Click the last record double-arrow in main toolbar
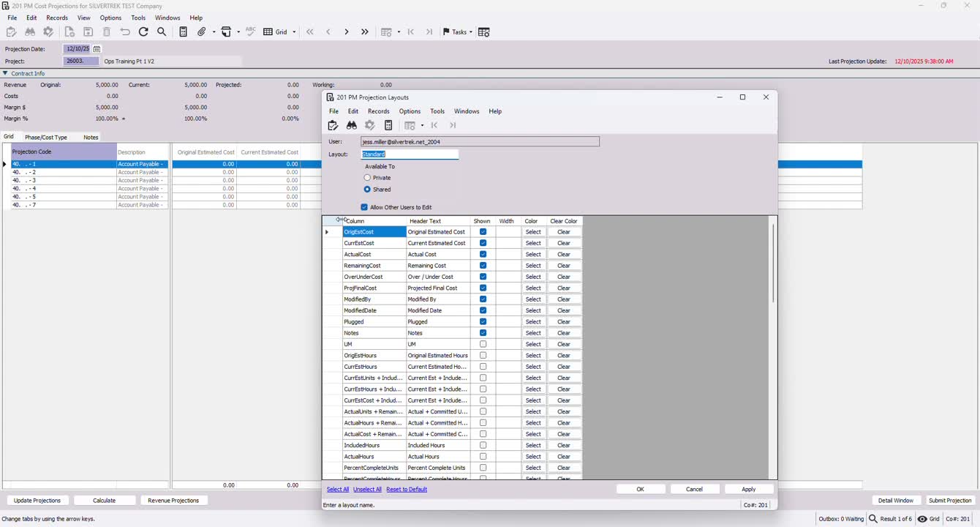This screenshot has width=980, height=527. (x=365, y=31)
